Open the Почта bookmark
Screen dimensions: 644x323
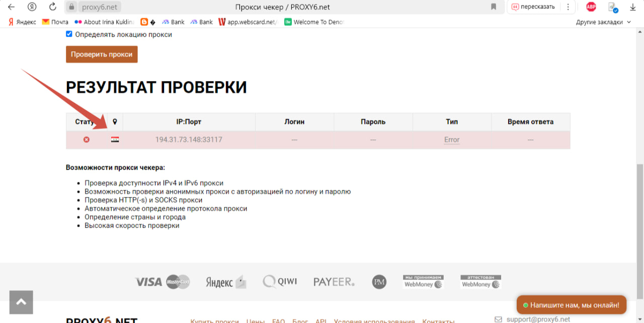point(55,22)
